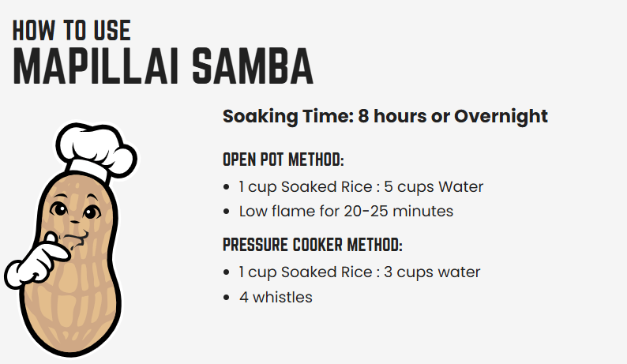Click the 'Soaking Time:' label

click(287, 116)
